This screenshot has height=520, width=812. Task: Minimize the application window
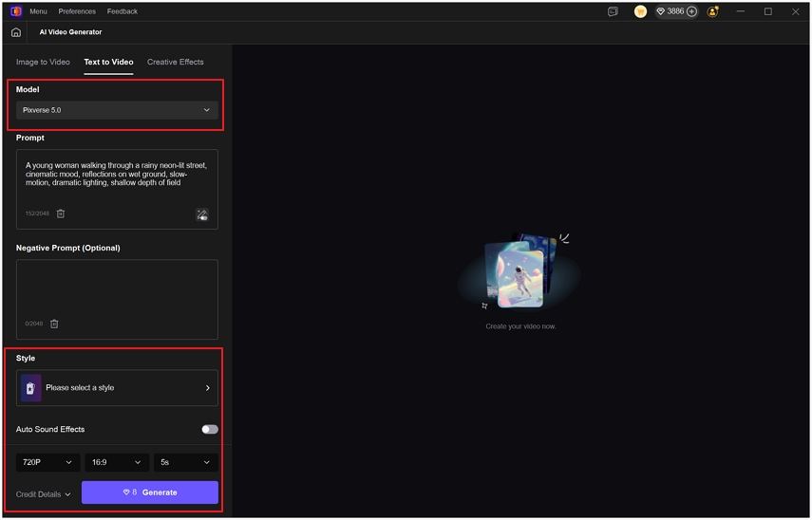coord(741,11)
